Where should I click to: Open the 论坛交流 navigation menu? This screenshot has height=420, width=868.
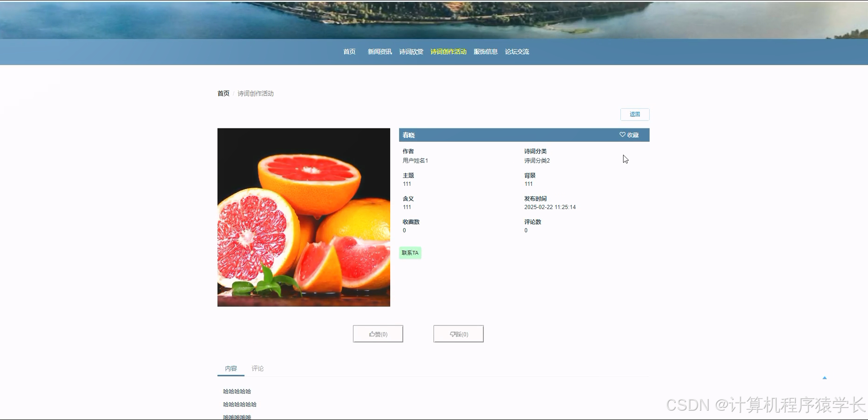pos(517,52)
